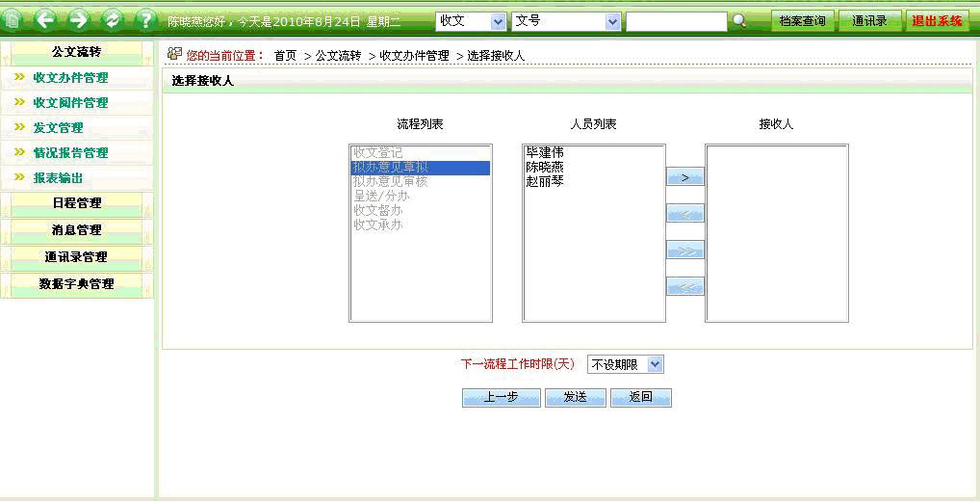Screen dimensions: 980x502
Task: Open the 收文 type dropdown
Action: coord(471,21)
